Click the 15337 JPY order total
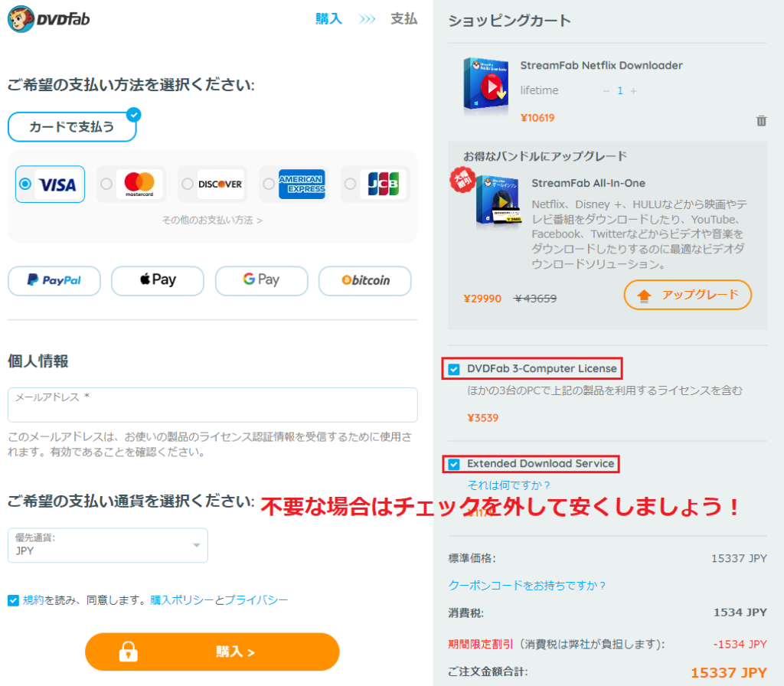Screen dimensions: 784x686 click(x=729, y=673)
